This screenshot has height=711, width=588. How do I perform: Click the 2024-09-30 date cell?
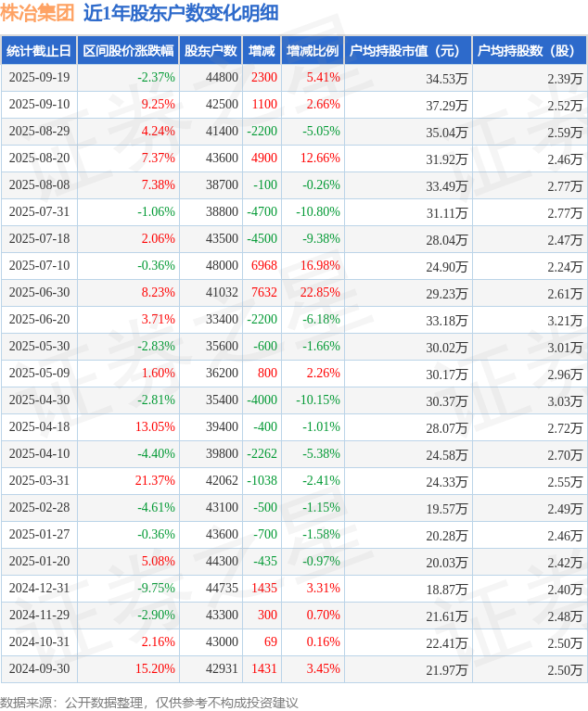(x=39, y=669)
